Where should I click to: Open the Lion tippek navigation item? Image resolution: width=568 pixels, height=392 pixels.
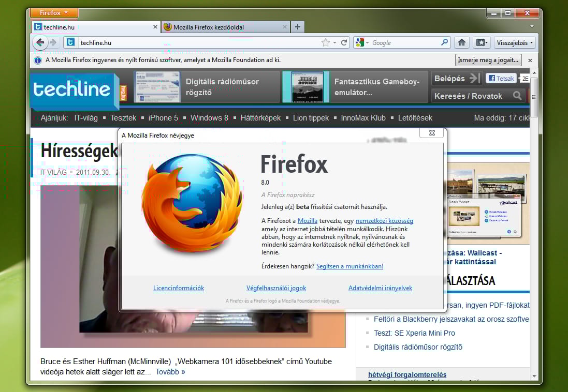pyautogui.click(x=311, y=118)
